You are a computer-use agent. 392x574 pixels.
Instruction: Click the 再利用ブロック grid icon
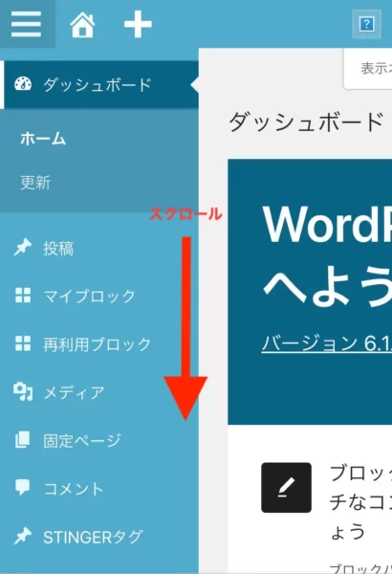23,343
